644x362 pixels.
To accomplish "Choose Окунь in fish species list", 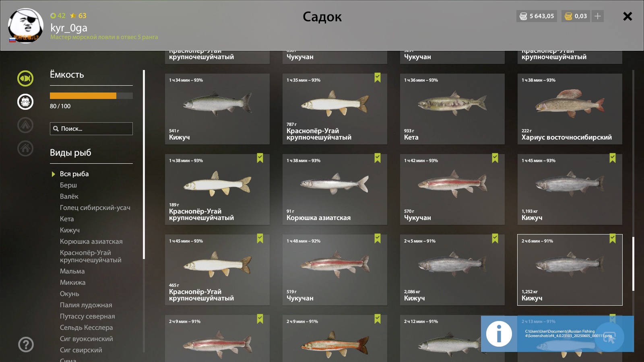I will click(69, 294).
